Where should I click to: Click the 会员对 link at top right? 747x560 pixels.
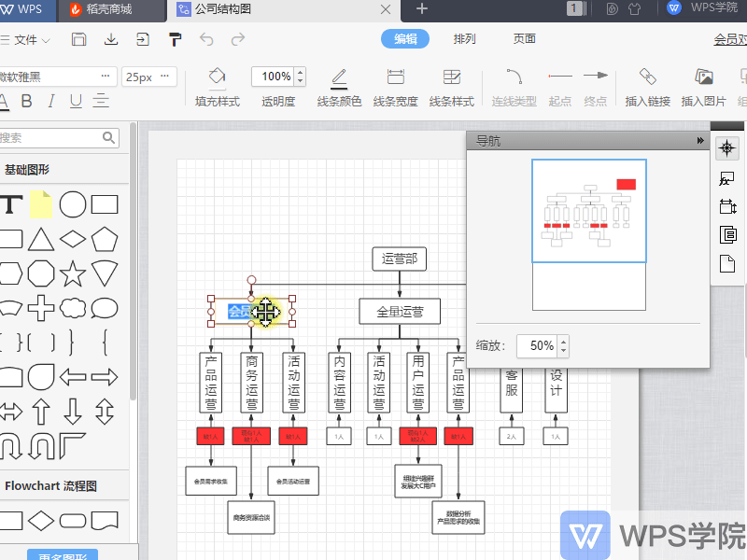(x=730, y=39)
